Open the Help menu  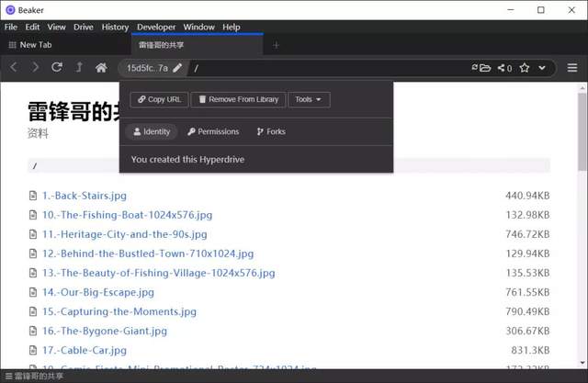click(231, 27)
